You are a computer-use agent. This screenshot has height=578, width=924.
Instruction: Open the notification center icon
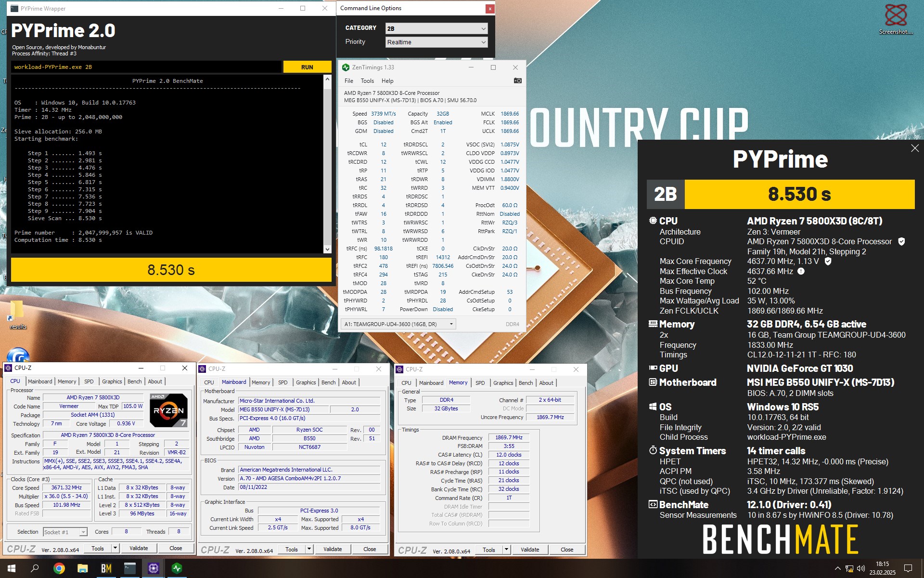pos(908,568)
